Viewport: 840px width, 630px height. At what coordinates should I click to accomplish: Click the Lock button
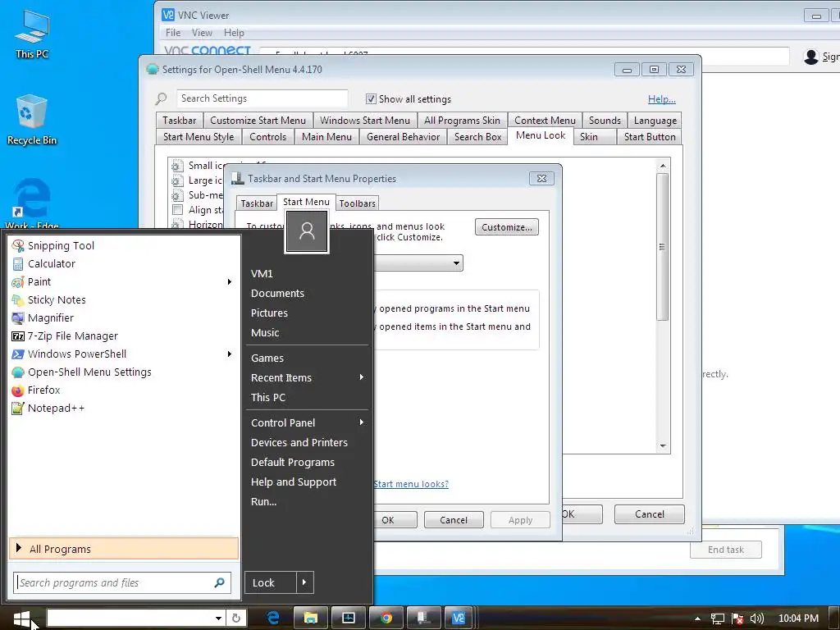pyautogui.click(x=271, y=582)
